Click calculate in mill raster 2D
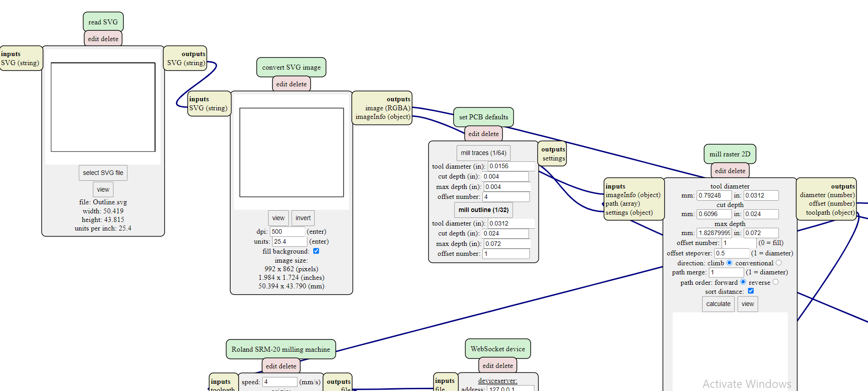Screen dimensions: 868x391 pyautogui.click(x=718, y=304)
